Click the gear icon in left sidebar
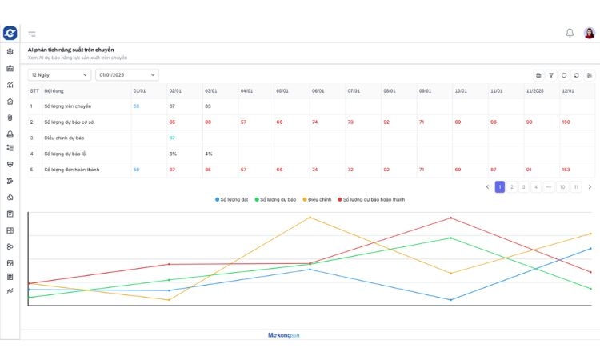This screenshot has height=364, width=600. click(x=10, y=52)
